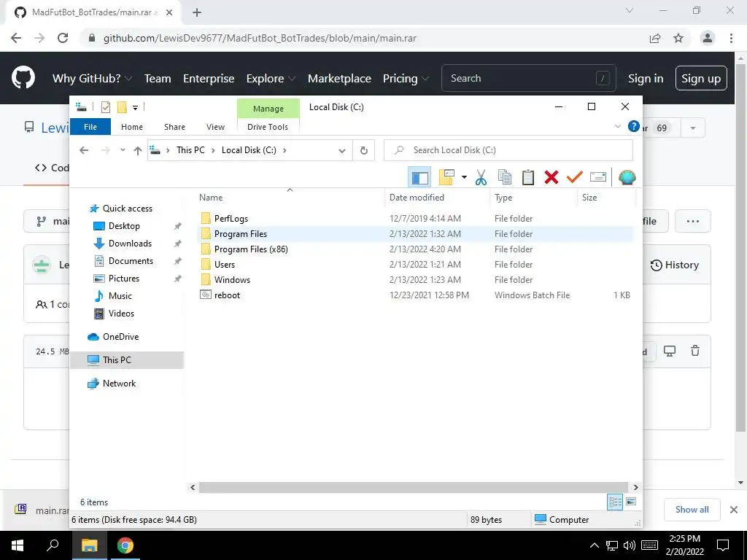Select the Program Files (x86) folder
This screenshot has width=747, height=560.
tap(251, 249)
